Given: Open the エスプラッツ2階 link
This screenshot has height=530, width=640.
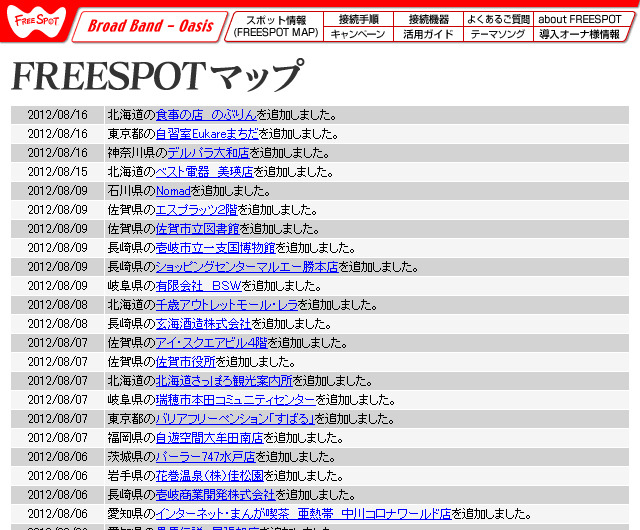Looking at the screenshot, I should (196, 210).
